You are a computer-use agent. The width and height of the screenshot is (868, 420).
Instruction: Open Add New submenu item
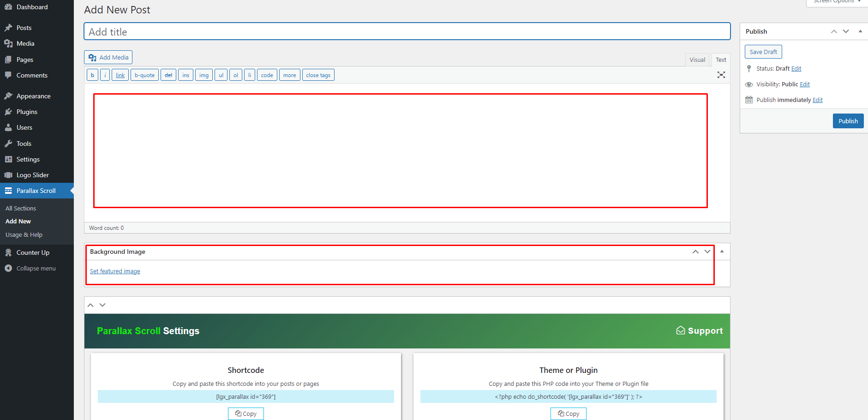pyautogui.click(x=18, y=222)
